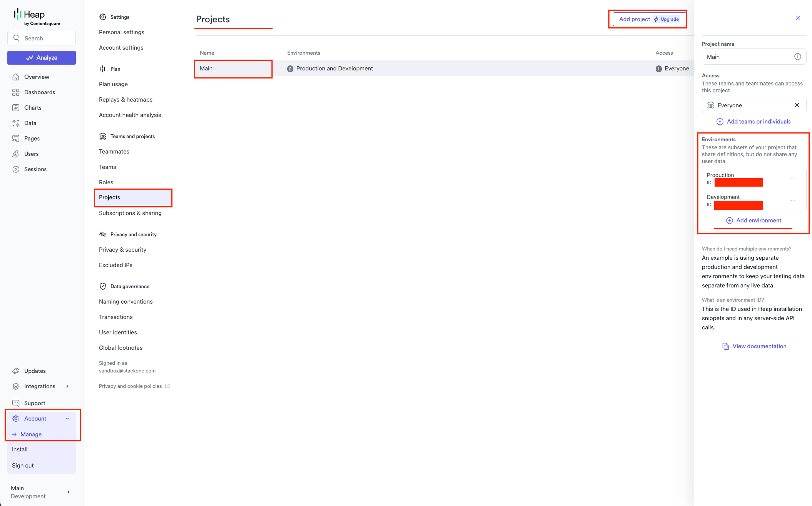
Task: Select Install under Account
Action: click(20, 449)
